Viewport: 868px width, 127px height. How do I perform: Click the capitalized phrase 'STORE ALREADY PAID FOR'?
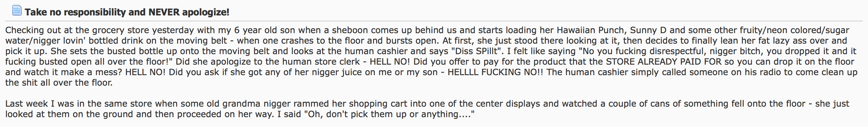[664, 62]
